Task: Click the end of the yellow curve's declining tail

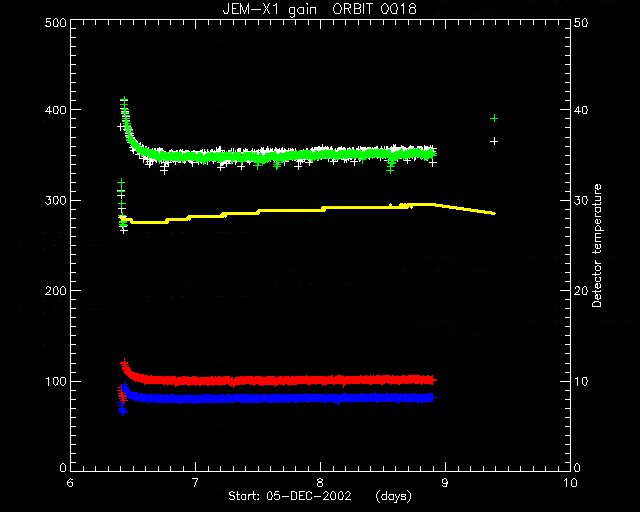Action: coord(494,213)
